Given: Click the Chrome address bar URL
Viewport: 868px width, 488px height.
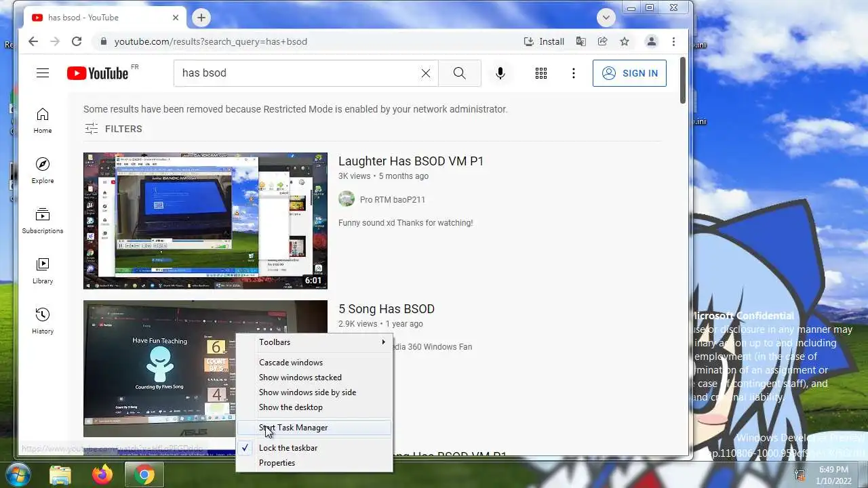Looking at the screenshot, I should click(x=211, y=41).
